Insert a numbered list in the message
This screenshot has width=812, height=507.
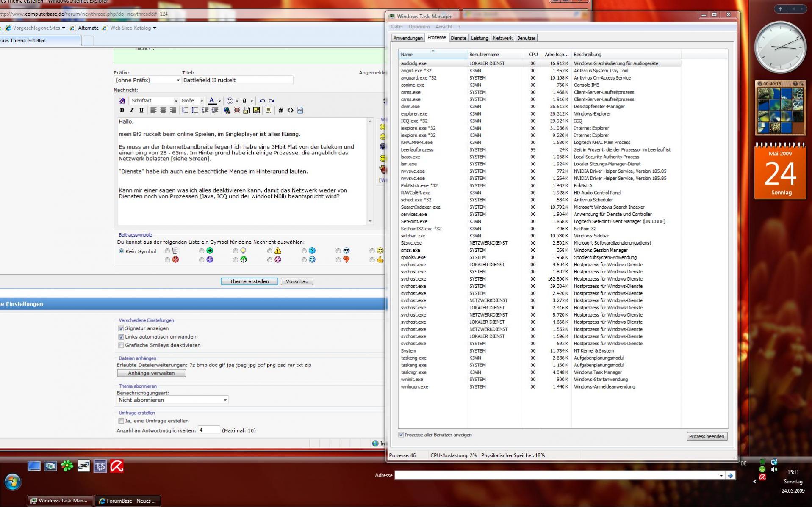[185, 110]
